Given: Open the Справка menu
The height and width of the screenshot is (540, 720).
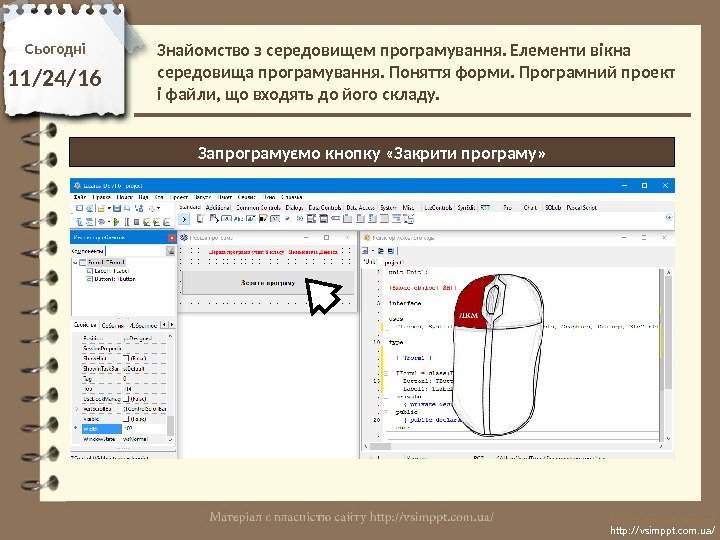Looking at the screenshot, I should pos(292,197).
